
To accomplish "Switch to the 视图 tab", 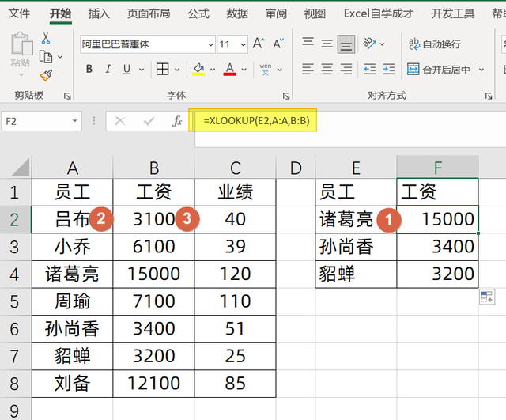I will [315, 13].
